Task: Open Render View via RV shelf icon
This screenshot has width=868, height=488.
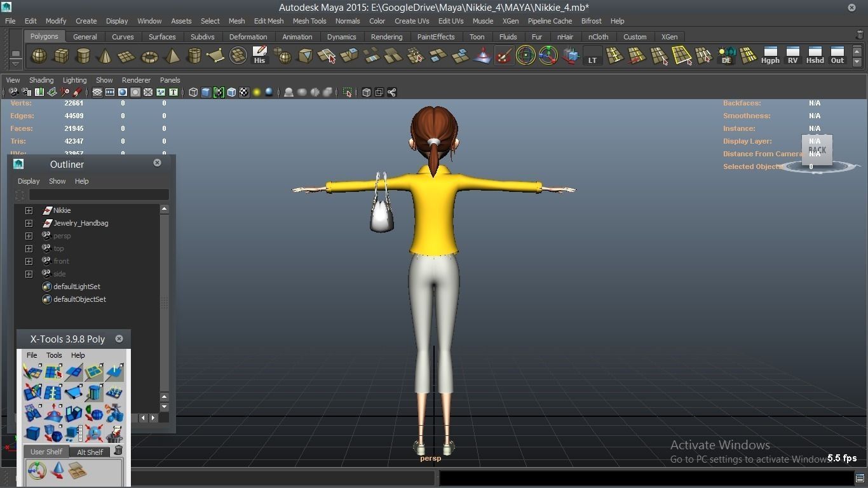Action: pos(792,56)
